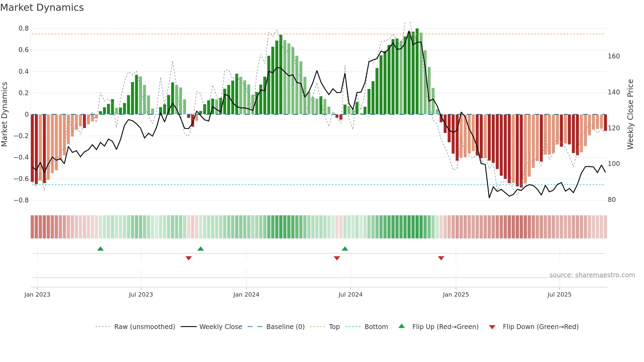The image size is (644, 362).
Task: Click the 100 price axis label
Action: click(x=614, y=164)
